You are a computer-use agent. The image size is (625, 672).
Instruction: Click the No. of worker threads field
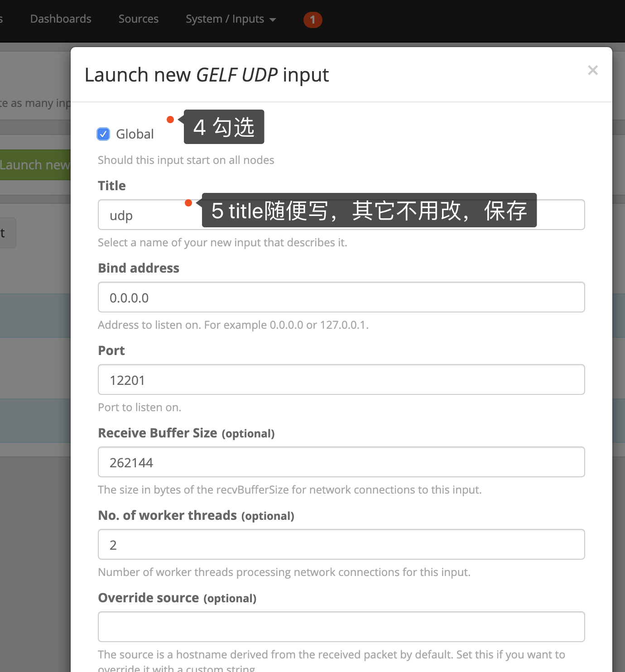[341, 544]
